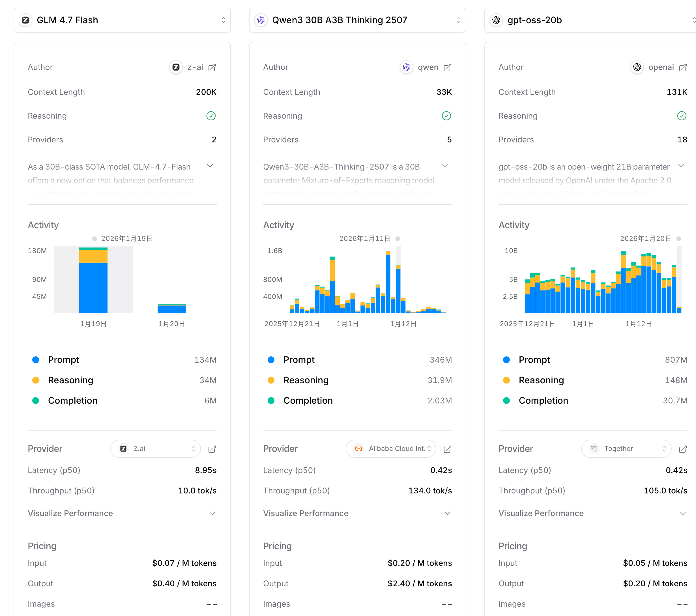Image resolution: width=696 pixels, height=616 pixels.
Task: Open qwen author external link icon
Action: [447, 67]
